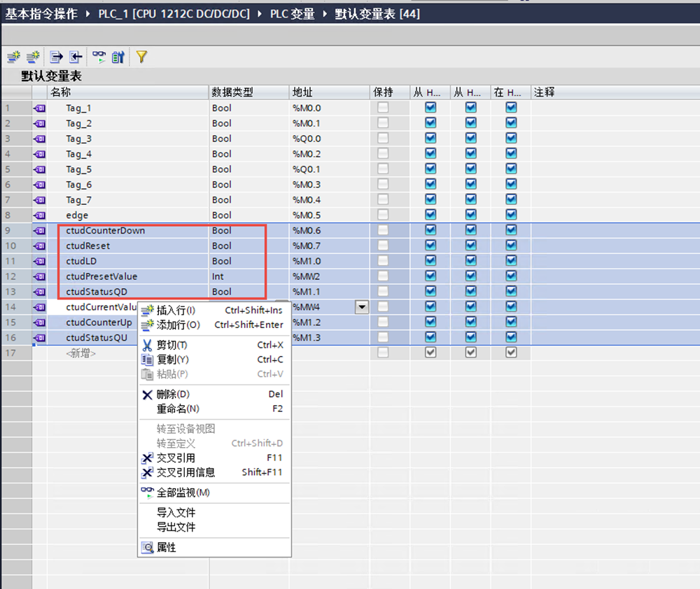Click the tag icon beside Tag_1
This screenshot has width=700, height=589.
tap(40, 108)
